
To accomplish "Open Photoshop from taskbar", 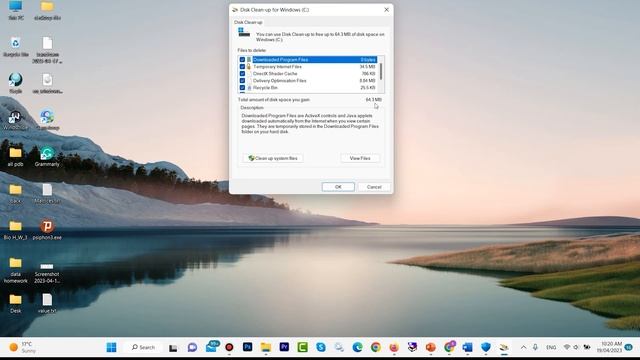I will point(247,347).
